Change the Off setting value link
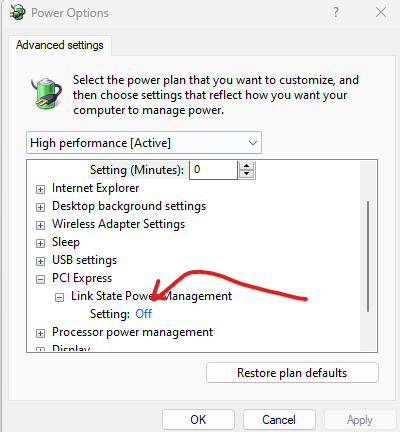The height and width of the screenshot is (432, 400). [144, 314]
